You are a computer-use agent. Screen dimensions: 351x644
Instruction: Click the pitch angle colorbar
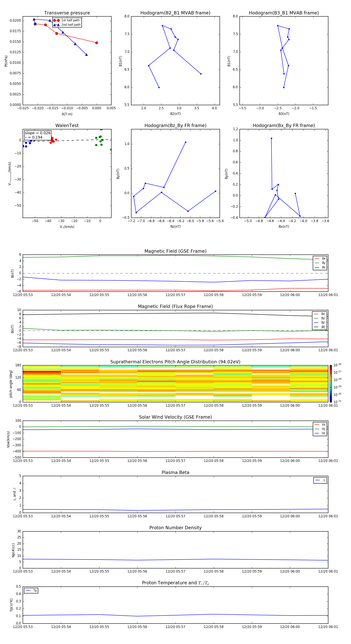click(x=331, y=383)
